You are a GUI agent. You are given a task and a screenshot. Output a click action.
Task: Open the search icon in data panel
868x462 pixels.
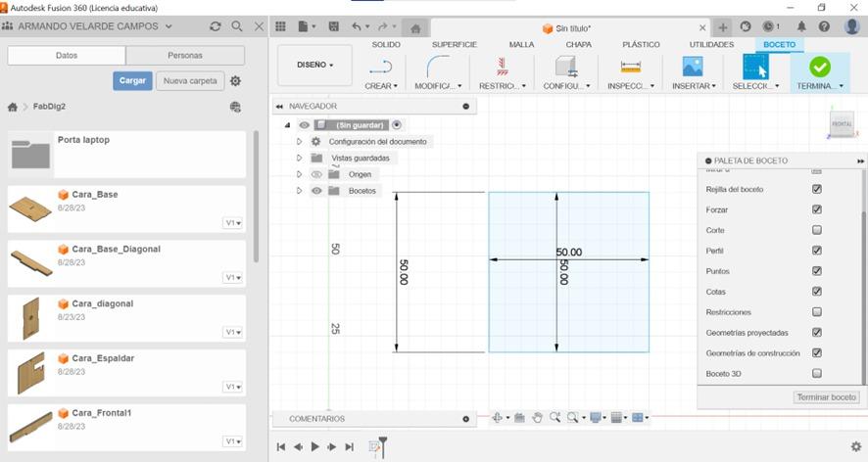[x=237, y=26]
